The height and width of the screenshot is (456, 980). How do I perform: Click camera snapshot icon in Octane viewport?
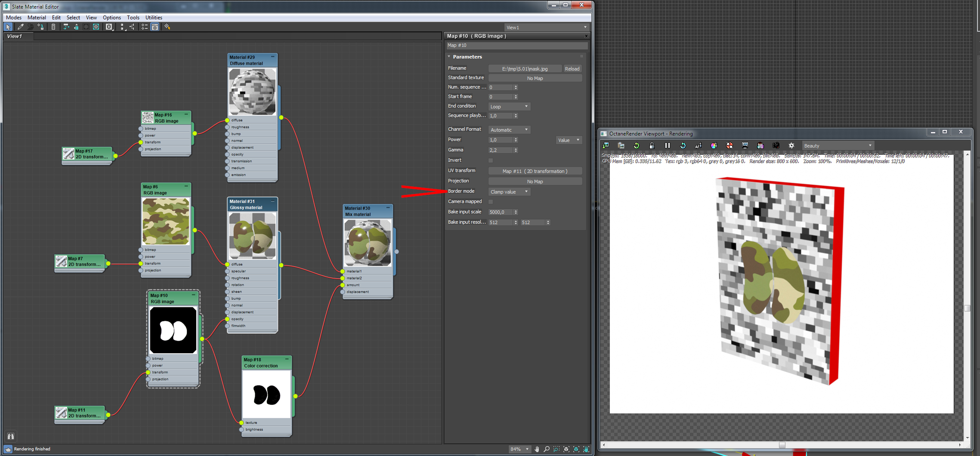point(776,146)
